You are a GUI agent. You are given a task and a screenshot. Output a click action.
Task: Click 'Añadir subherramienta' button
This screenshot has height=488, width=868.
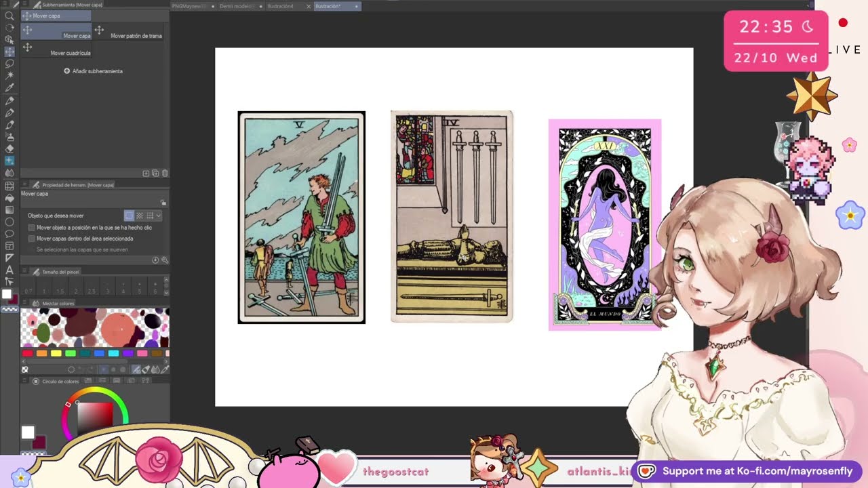[94, 71]
